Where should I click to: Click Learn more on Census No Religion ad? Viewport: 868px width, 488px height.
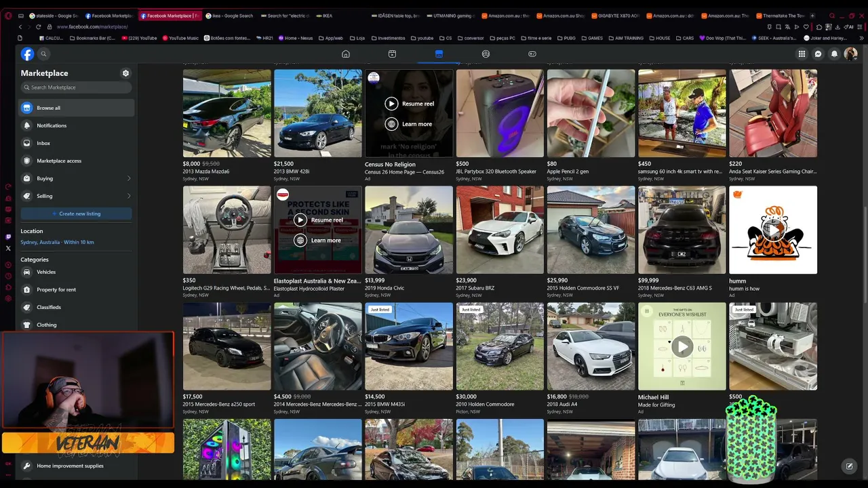[x=408, y=124]
